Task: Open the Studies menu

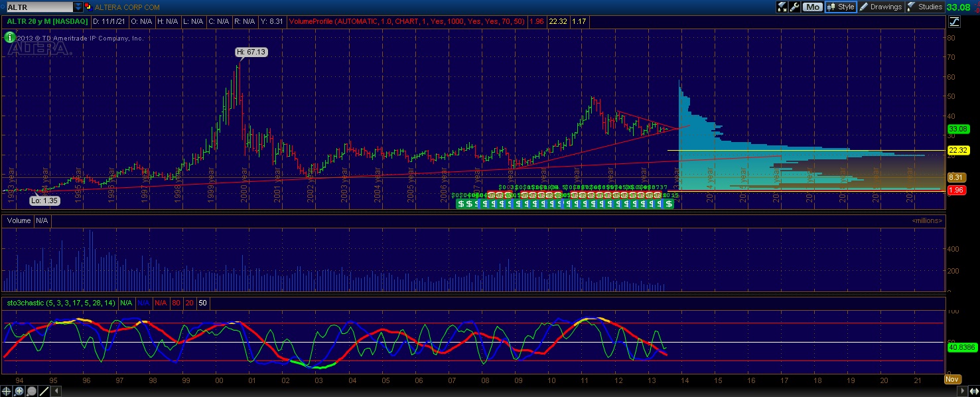Action: pyautogui.click(x=925, y=7)
